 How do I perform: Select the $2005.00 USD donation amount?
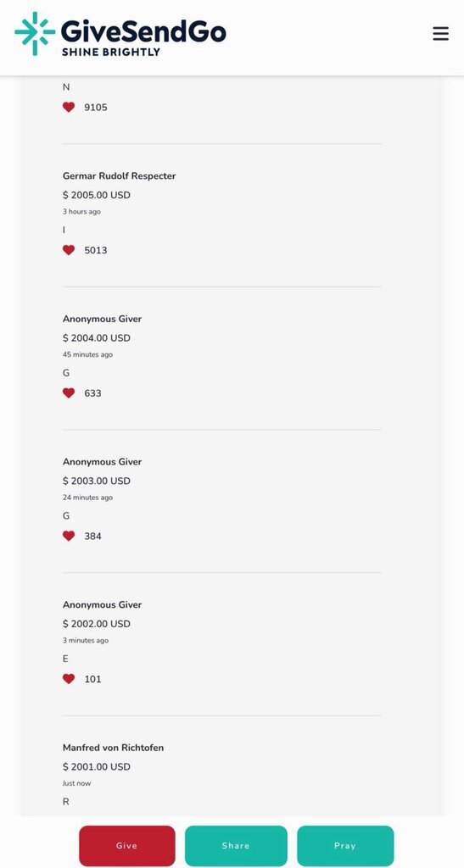[x=97, y=195]
